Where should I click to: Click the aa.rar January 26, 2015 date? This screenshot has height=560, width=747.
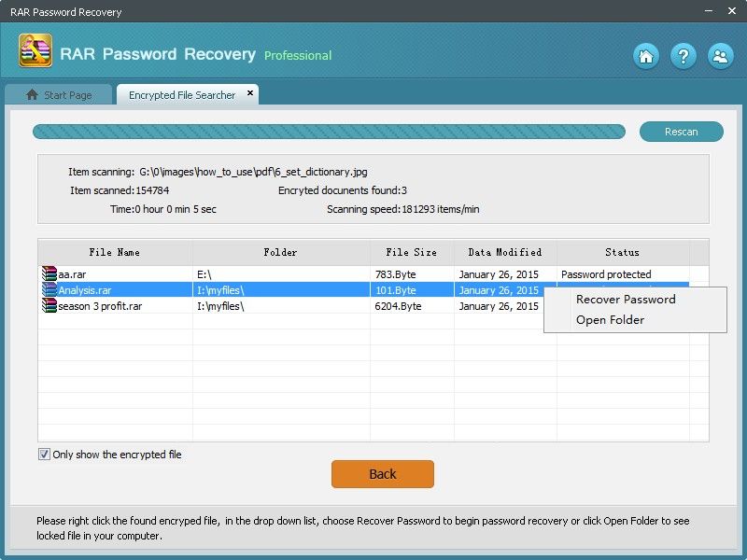tap(499, 274)
